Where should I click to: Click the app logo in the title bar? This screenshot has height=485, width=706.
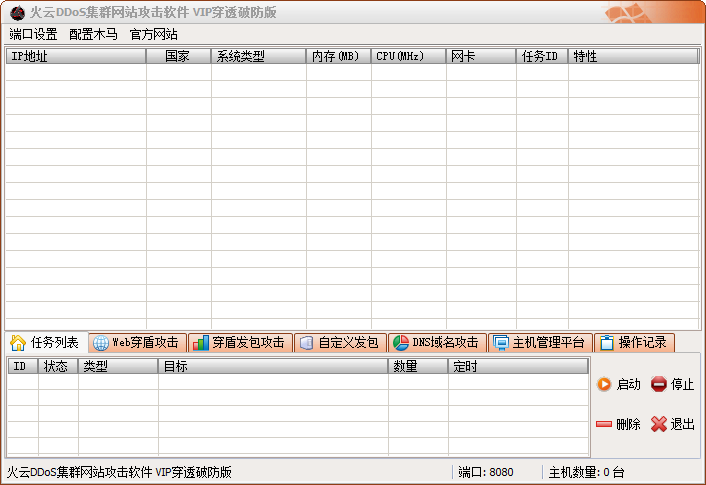pos(17,12)
